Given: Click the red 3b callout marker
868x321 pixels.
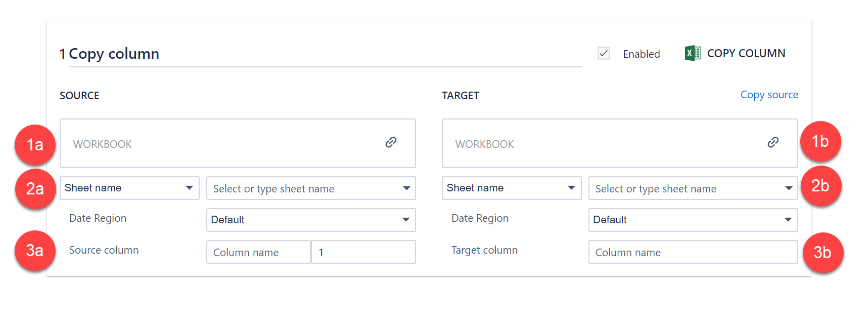Looking at the screenshot, I should pos(823,253).
